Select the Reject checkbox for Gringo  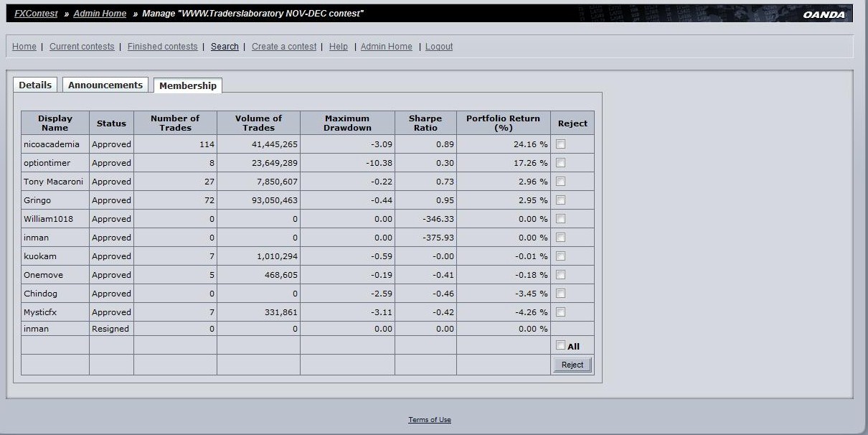(560, 200)
